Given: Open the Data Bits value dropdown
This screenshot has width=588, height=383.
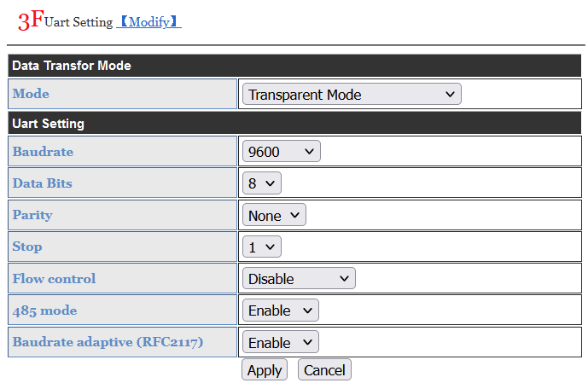Looking at the screenshot, I should (261, 183).
